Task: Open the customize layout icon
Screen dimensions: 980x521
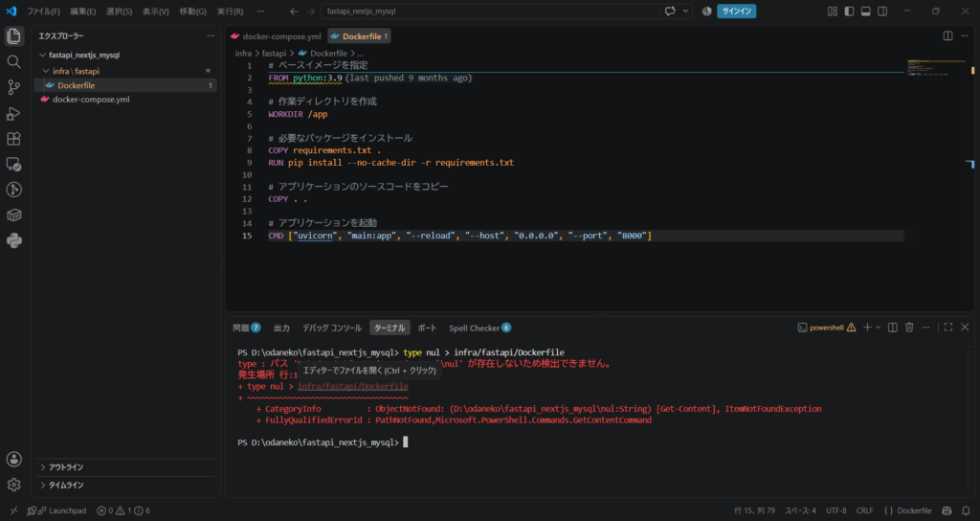Action: (833, 11)
